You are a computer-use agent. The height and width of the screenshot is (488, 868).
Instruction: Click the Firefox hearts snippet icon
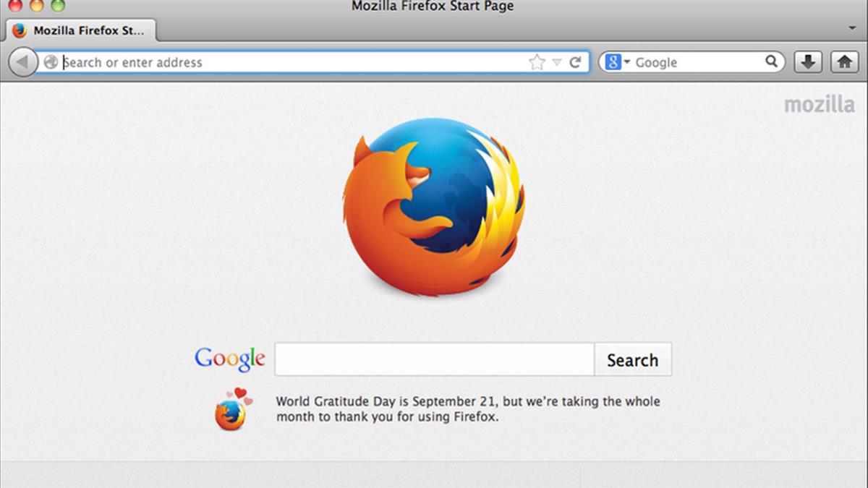tap(231, 409)
